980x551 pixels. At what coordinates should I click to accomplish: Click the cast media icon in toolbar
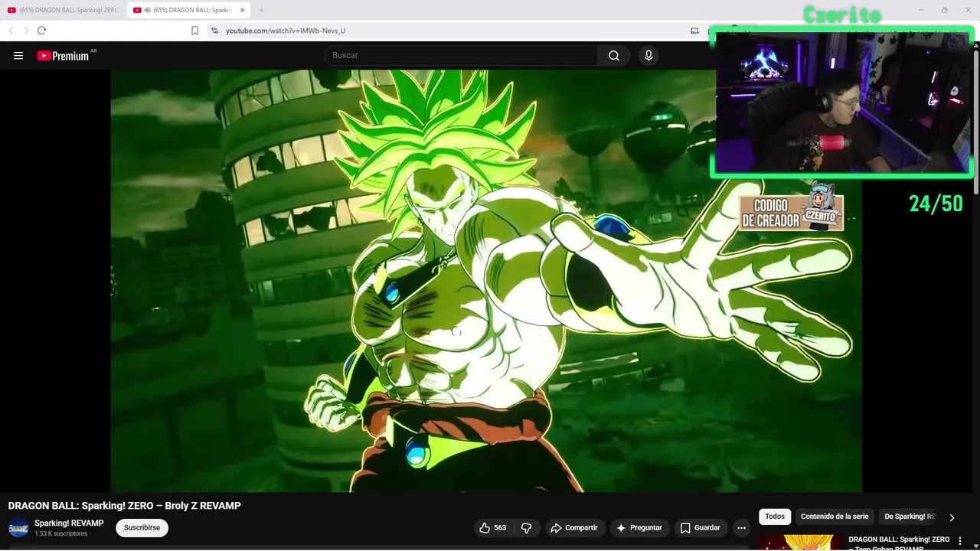(694, 31)
